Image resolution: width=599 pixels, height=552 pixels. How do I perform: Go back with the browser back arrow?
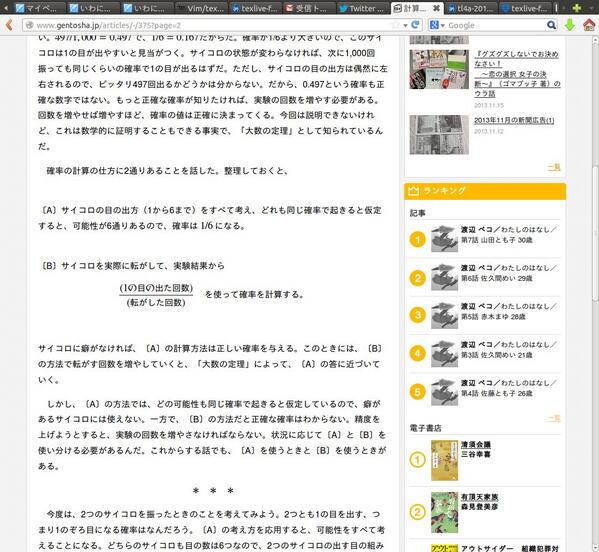[x=9, y=25]
